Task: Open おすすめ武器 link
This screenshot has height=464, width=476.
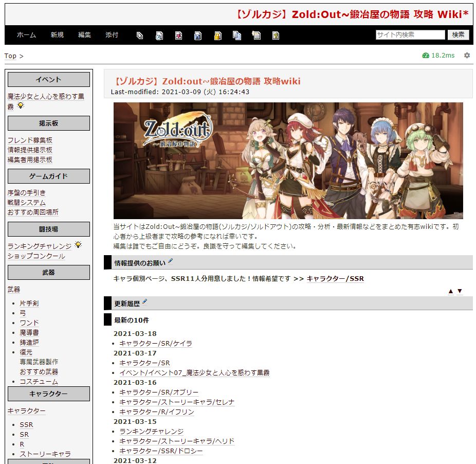Action: click(x=39, y=371)
